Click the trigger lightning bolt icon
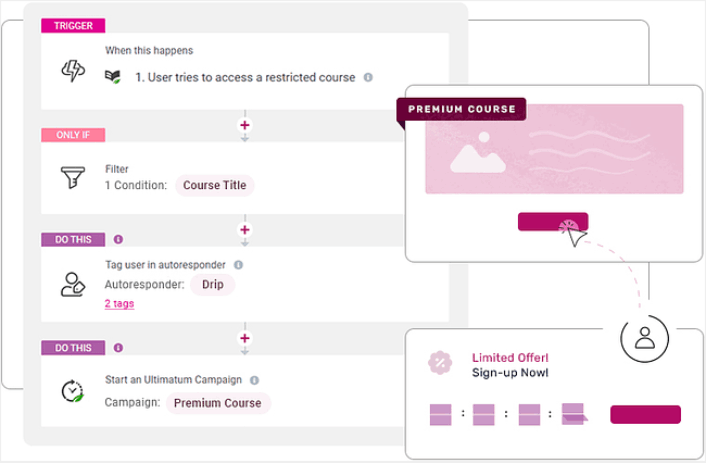The height and width of the screenshot is (463, 706). click(74, 69)
